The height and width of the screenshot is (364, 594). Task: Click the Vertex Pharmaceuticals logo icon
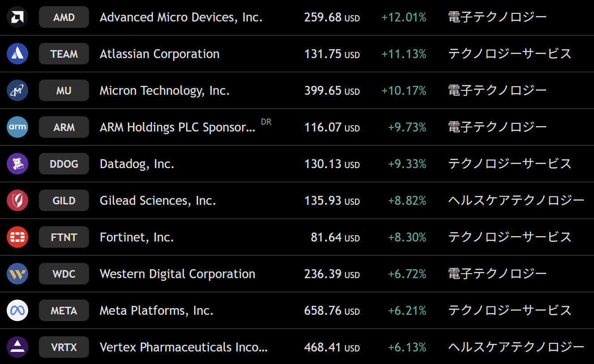[17, 347]
